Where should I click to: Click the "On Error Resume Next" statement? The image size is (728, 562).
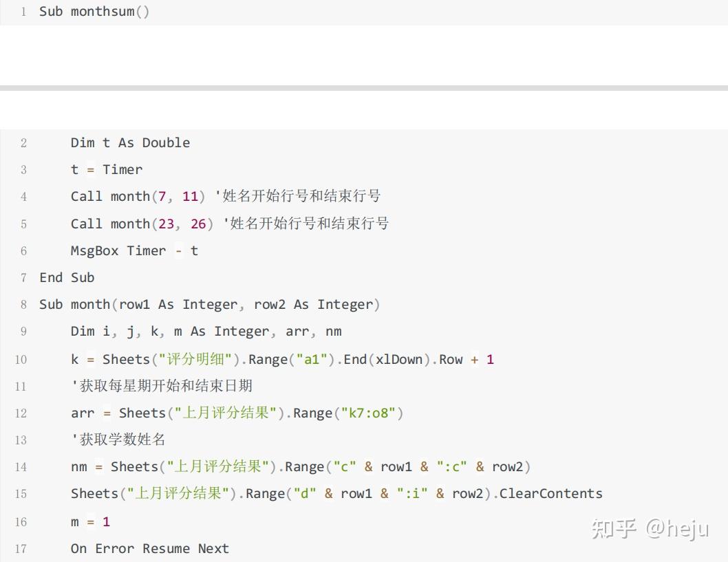150,549
